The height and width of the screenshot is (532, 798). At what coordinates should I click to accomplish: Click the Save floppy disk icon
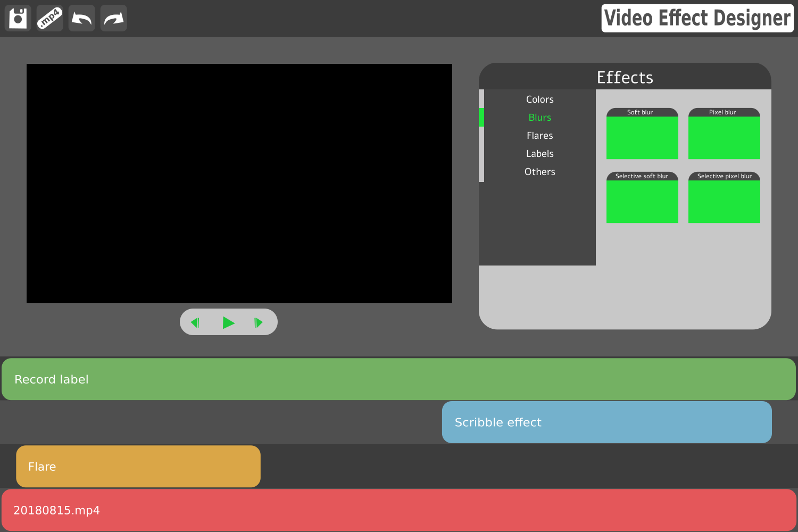coord(18,18)
